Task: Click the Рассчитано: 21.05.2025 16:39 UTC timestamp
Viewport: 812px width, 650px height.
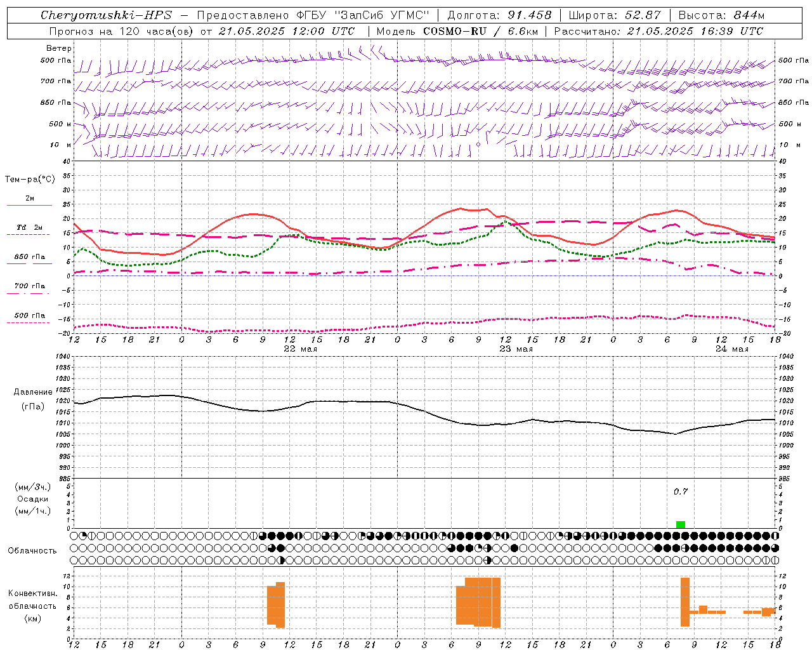Action: click(658, 31)
